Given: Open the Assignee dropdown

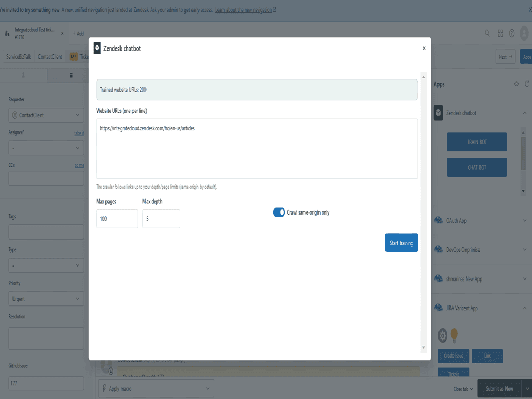Looking at the screenshot, I should coord(46,148).
